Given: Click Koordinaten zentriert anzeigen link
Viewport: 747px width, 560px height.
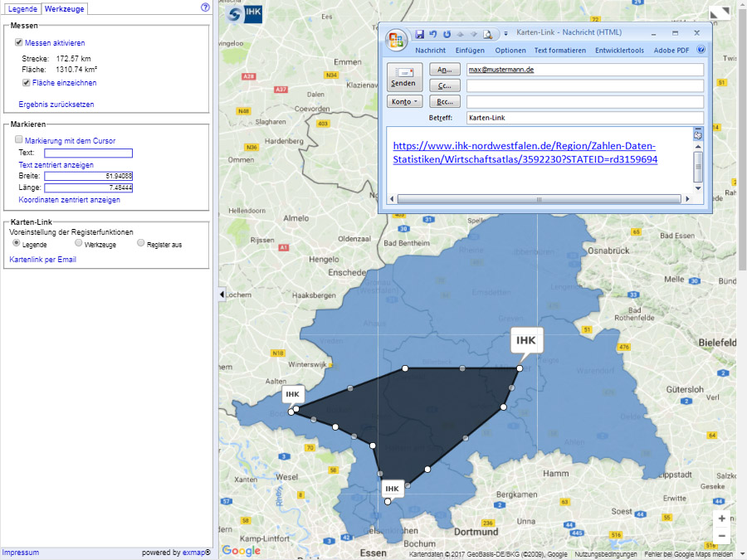Looking at the screenshot, I should pos(69,199).
